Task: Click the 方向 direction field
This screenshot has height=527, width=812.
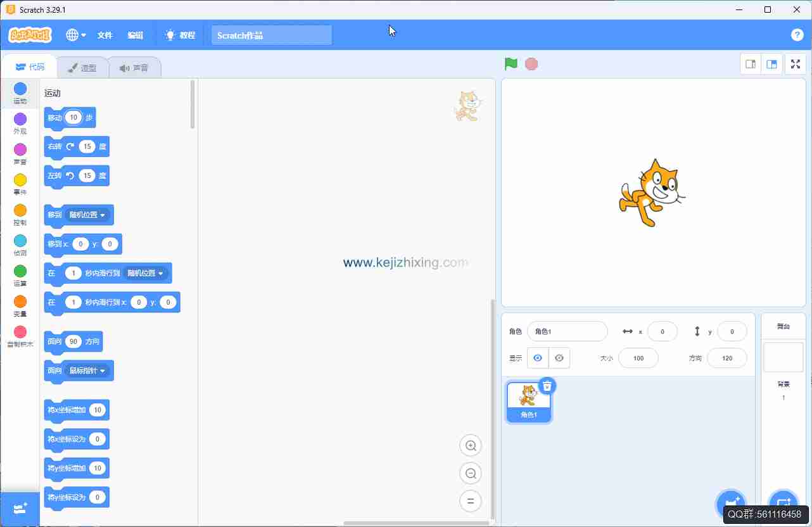Action: [x=727, y=358]
